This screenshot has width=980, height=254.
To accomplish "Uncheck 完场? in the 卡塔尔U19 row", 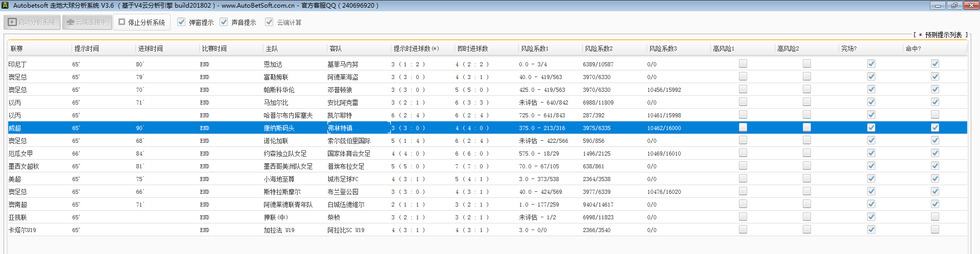I will click(871, 230).
